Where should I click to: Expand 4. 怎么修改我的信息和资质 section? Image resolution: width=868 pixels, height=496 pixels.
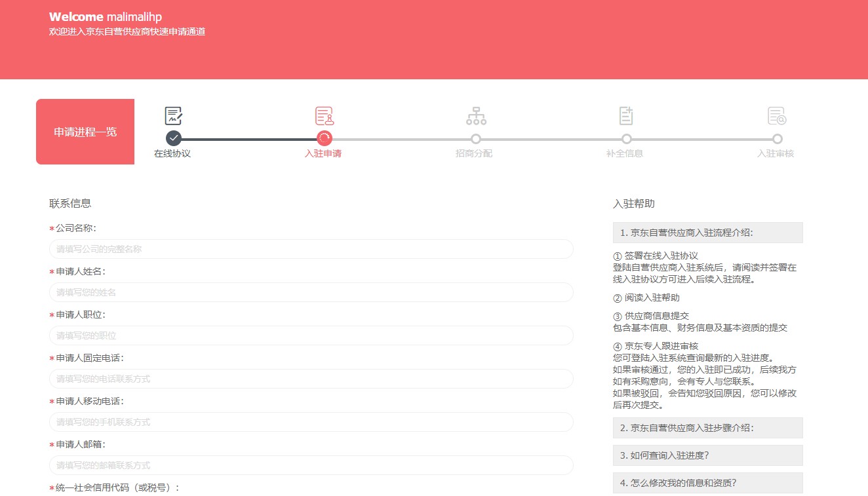(x=708, y=483)
